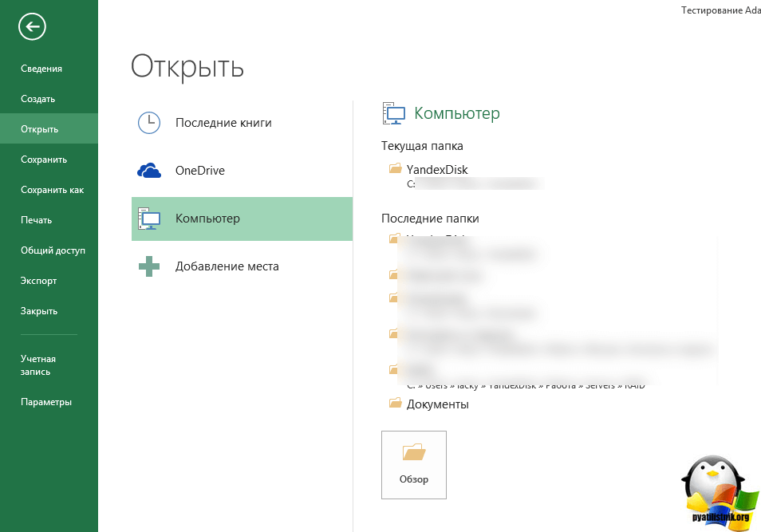This screenshot has width=761, height=532.
Task: Choose OneDrive as open location
Action: 242,171
